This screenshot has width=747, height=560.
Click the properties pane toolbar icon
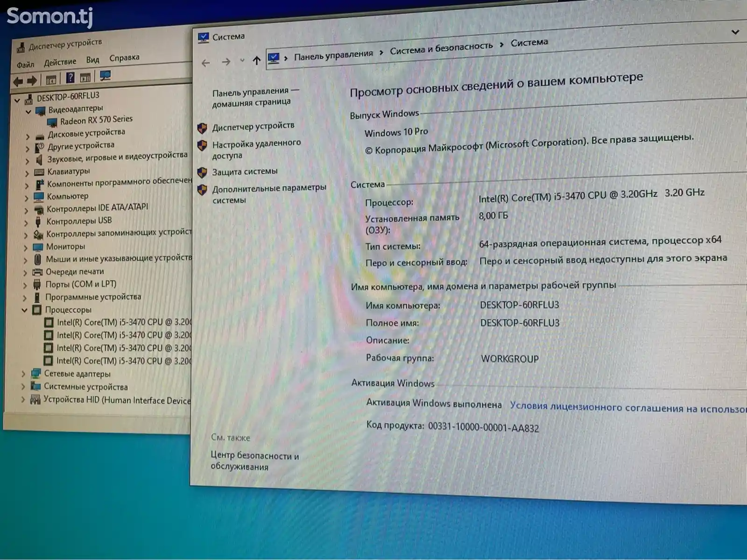tap(85, 78)
